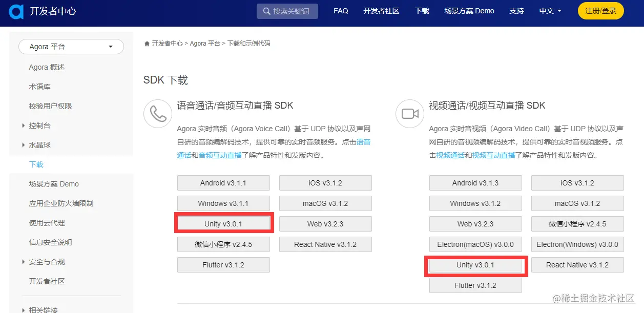Viewport: 644px width, 313px height.
Task: Click the Agora logo icon in header
Action: (16, 11)
